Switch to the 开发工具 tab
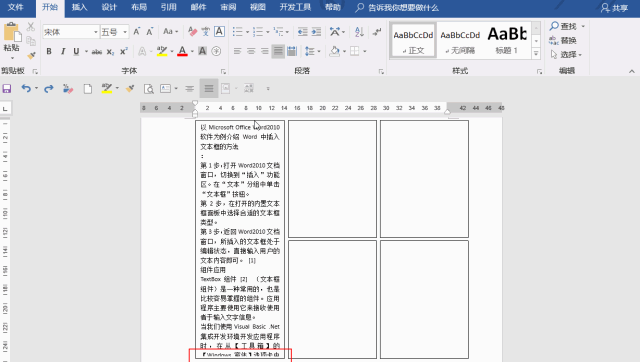The image size is (640, 362). tap(295, 7)
